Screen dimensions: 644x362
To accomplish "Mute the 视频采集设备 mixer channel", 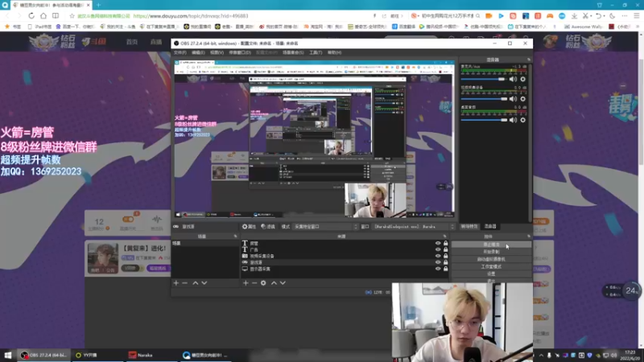I will tap(513, 99).
